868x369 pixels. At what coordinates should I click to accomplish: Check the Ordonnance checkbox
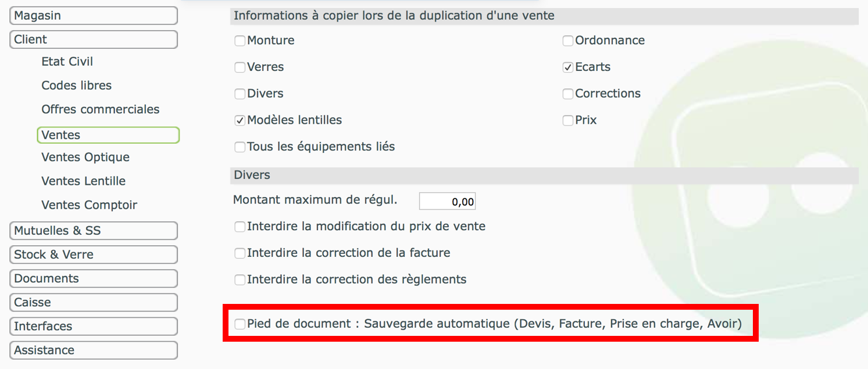pos(568,41)
